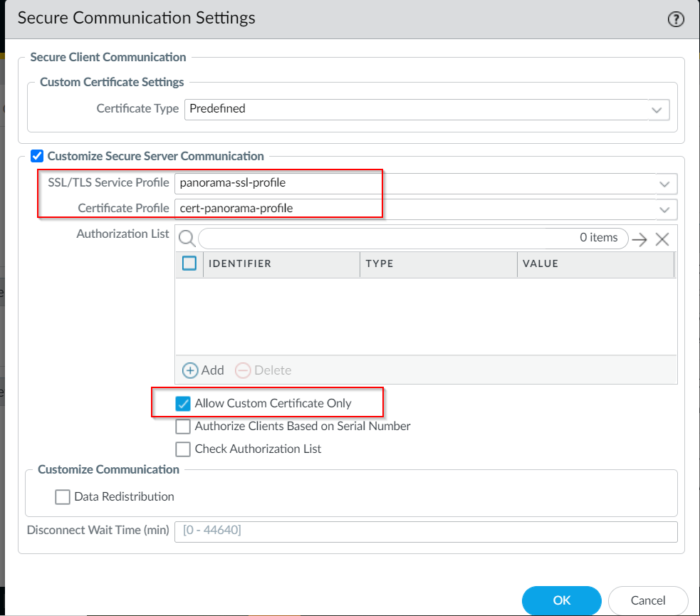Clear the Authorization List search with X

coord(662,239)
